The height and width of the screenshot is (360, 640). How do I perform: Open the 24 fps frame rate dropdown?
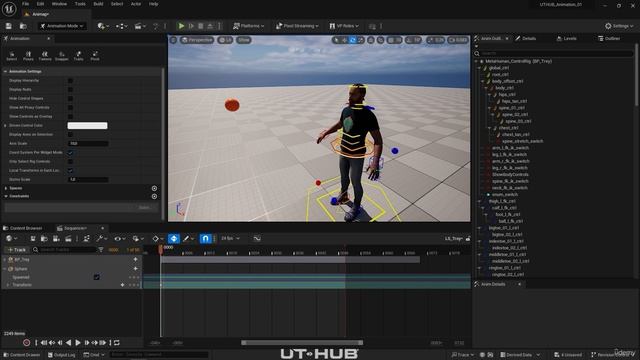point(231,238)
